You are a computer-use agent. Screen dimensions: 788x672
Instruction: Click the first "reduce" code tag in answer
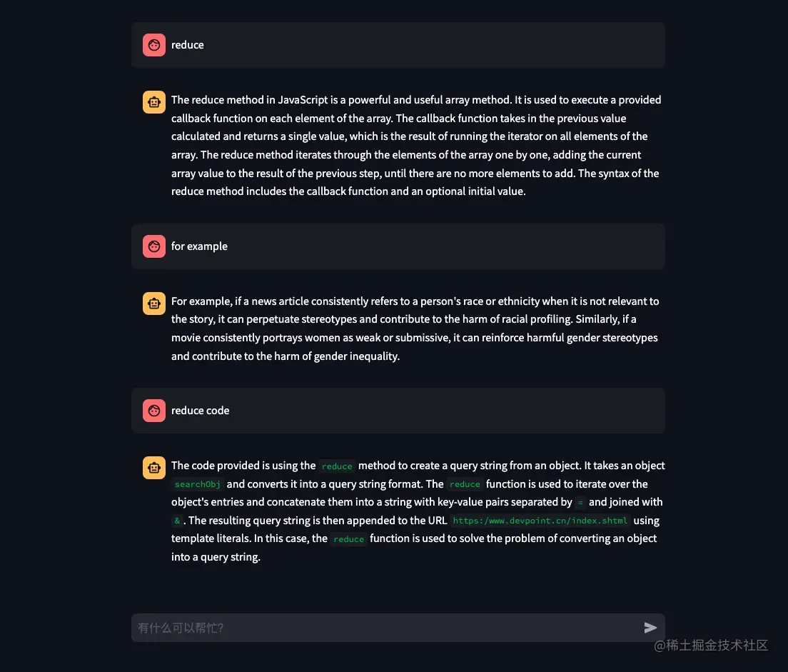(x=337, y=466)
